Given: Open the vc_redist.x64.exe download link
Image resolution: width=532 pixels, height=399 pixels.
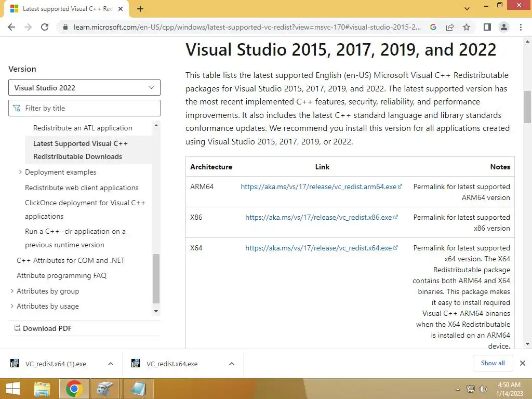Looking at the screenshot, I should pos(321,248).
